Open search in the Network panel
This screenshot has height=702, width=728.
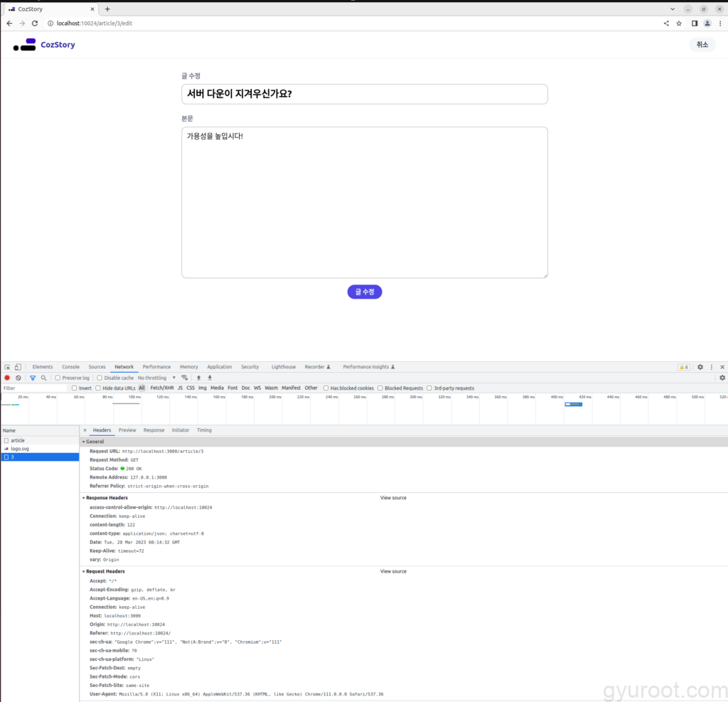[x=43, y=378]
